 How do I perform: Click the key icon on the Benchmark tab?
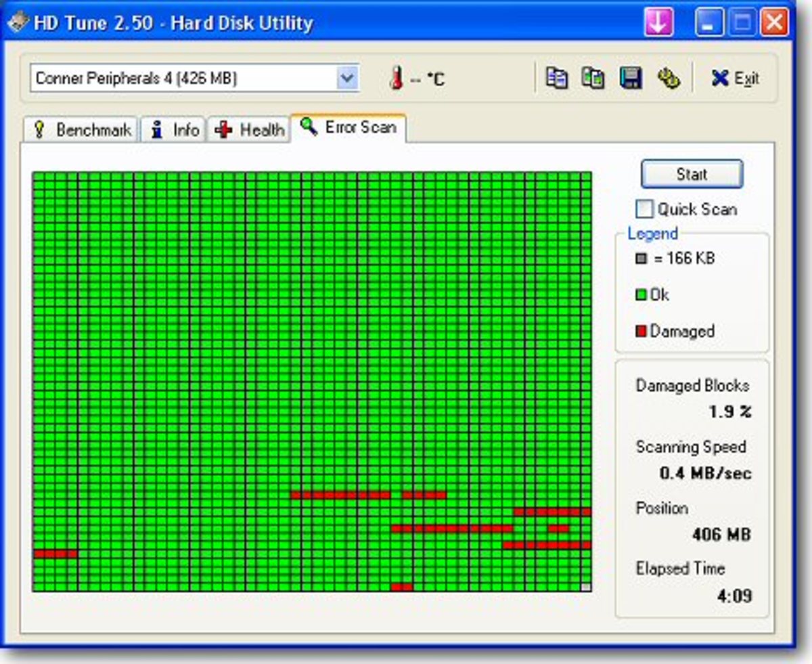click(x=41, y=129)
